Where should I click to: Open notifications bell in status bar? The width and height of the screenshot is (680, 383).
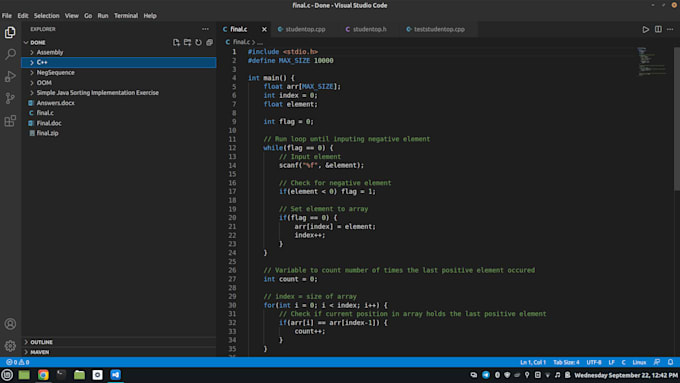[x=670, y=362]
